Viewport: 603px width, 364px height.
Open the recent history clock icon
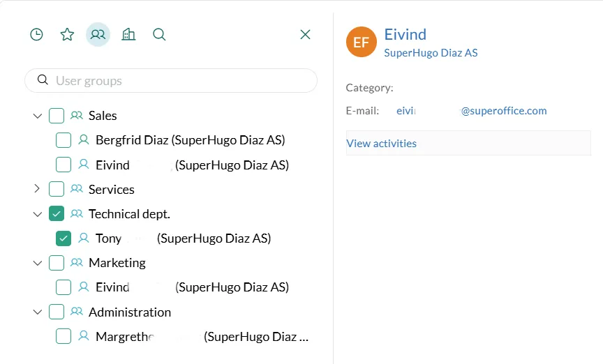coord(36,34)
